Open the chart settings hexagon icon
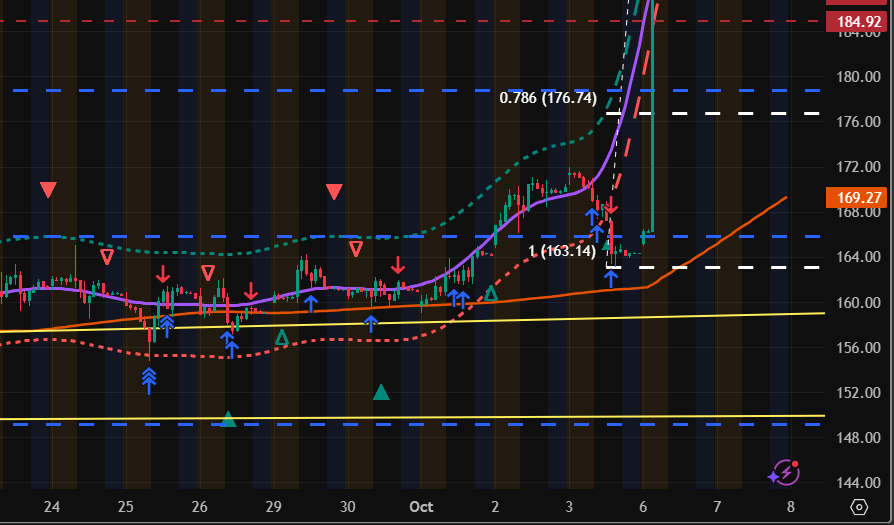The width and height of the screenshot is (894, 525). 858,507
